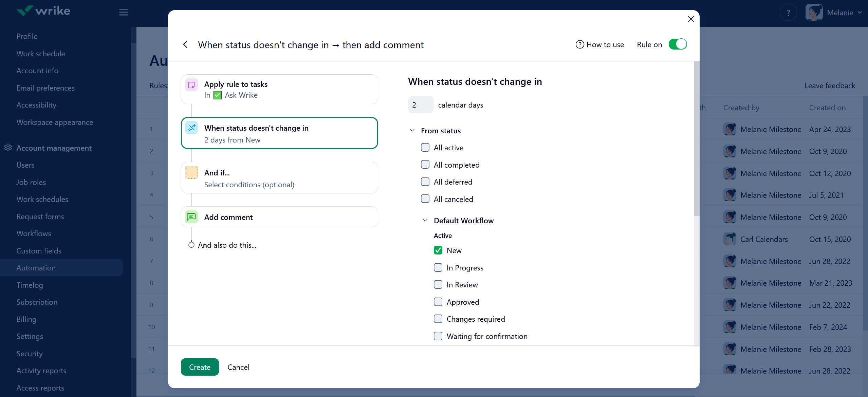
Task: Open Workflows in the sidebar
Action: (34, 233)
